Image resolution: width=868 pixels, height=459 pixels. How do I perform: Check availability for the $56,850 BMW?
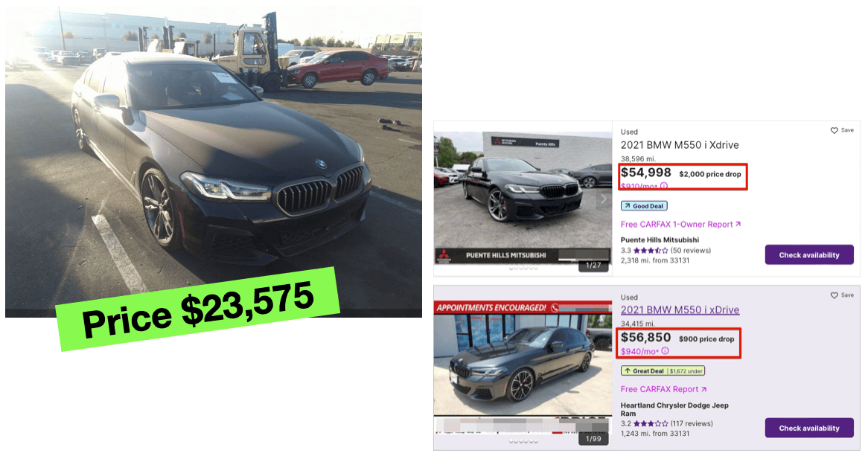808,428
